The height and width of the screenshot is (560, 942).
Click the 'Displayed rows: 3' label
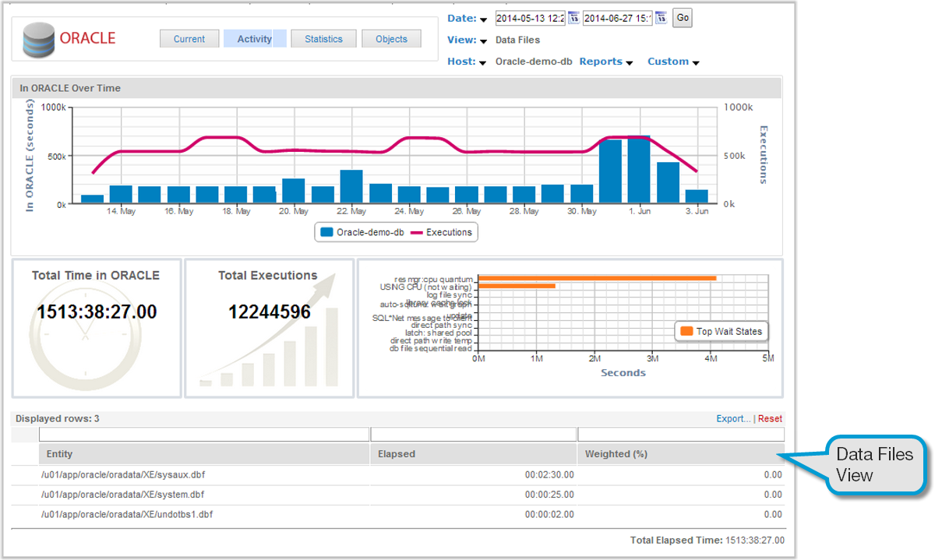pyautogui.click(x=58, y=419)
